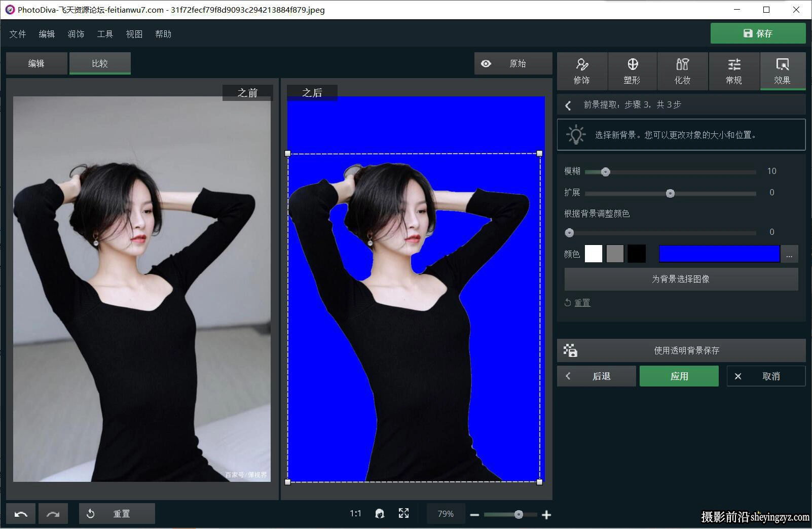Click the 后退 back button
The image size is (812, 529).
pos(597,376)
